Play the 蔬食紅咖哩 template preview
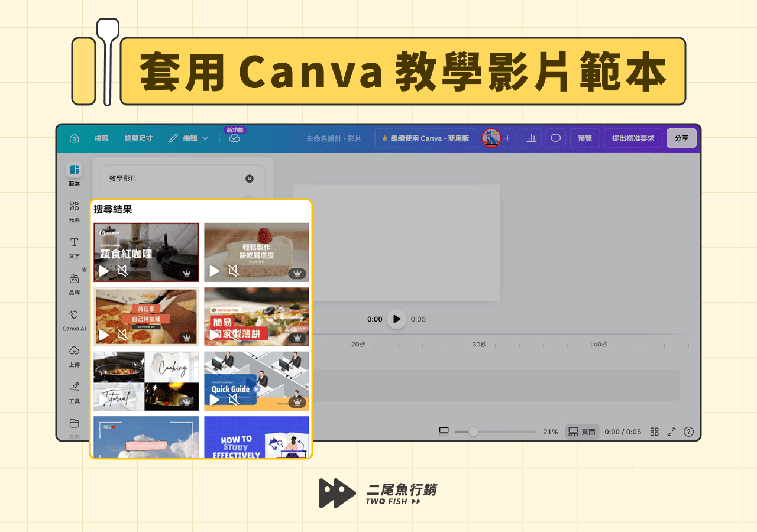This screenshot has height=532, width=757. (103, 271)
